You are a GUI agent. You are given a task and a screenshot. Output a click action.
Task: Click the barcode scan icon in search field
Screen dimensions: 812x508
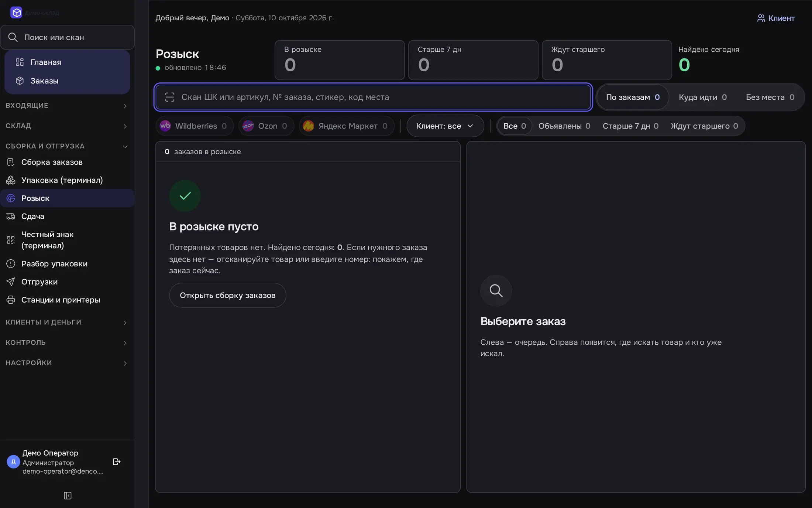pyautogui.click(x=170, y=97)
